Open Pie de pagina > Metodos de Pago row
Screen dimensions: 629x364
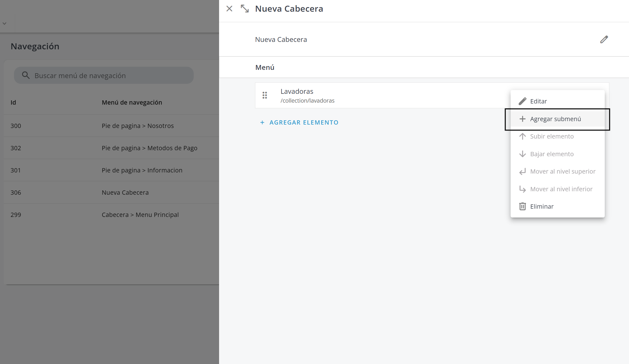(x=149, y=148)
